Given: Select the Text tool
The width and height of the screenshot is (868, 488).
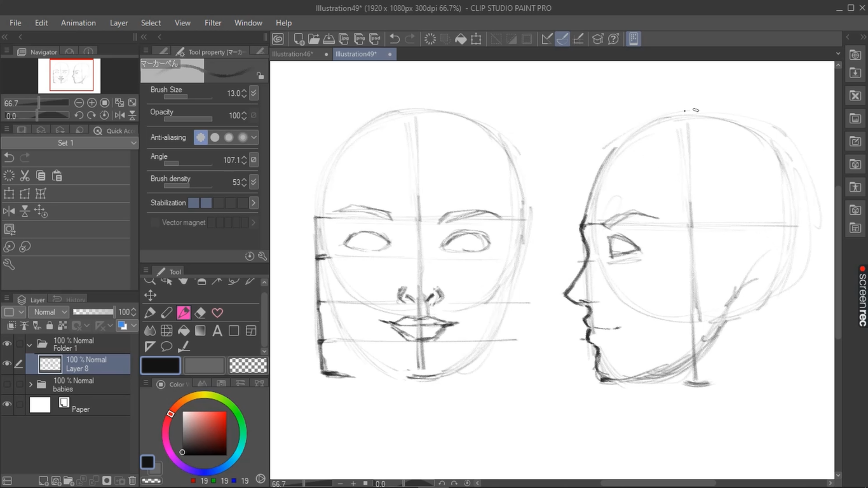Looking at the screenshot, I should [x=217, y=330].
